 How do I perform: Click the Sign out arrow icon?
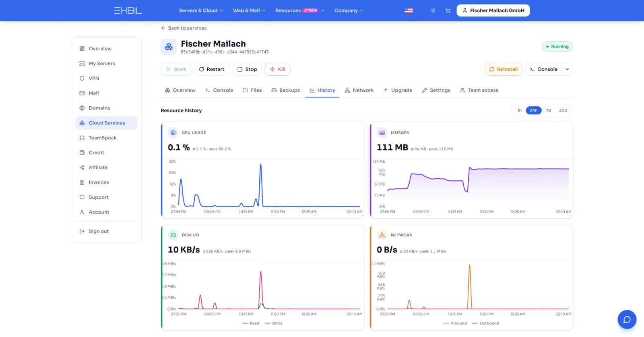(x=82, y=232)
